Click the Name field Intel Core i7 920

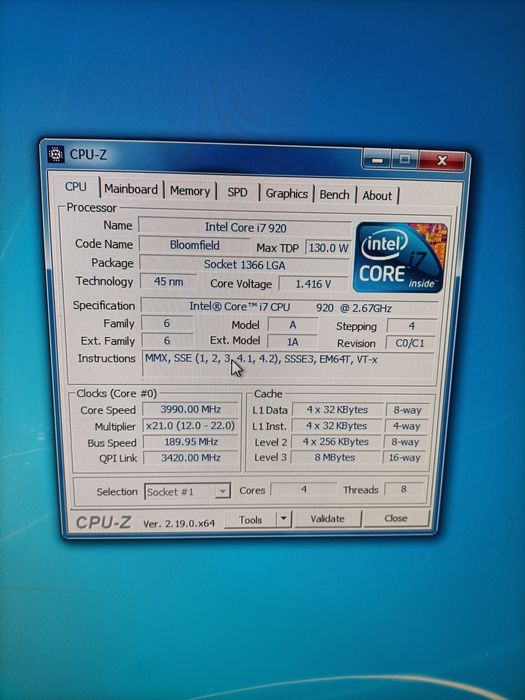tap(245, 227)
